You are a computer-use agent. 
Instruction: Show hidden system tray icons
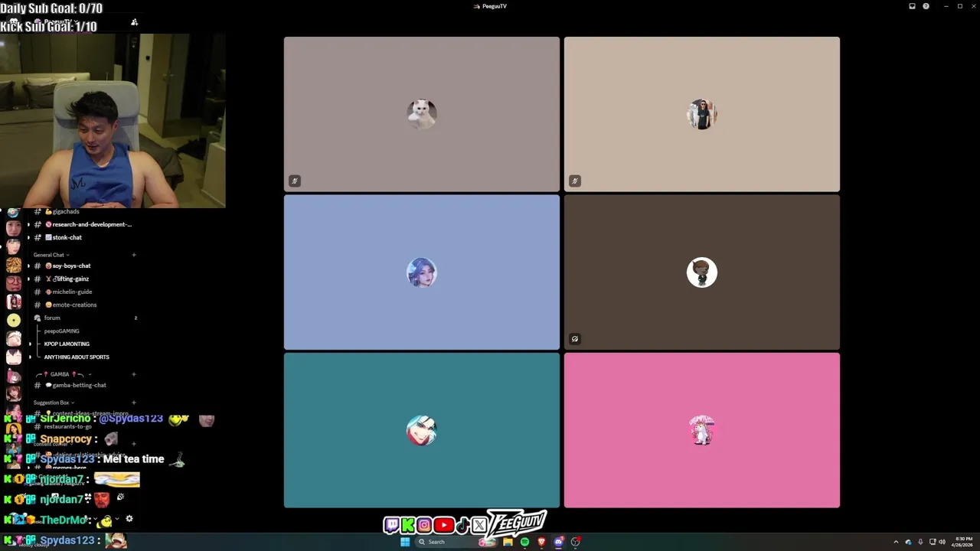click(896, 542)
